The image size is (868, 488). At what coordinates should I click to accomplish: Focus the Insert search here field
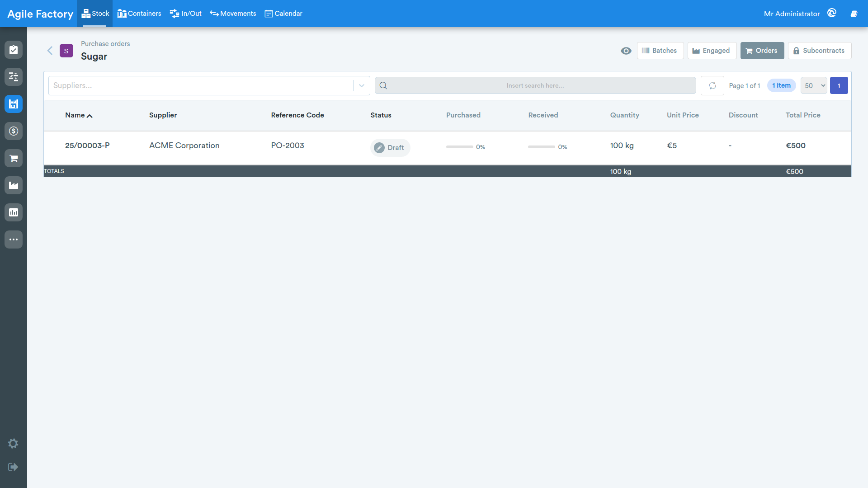[535, 85]
